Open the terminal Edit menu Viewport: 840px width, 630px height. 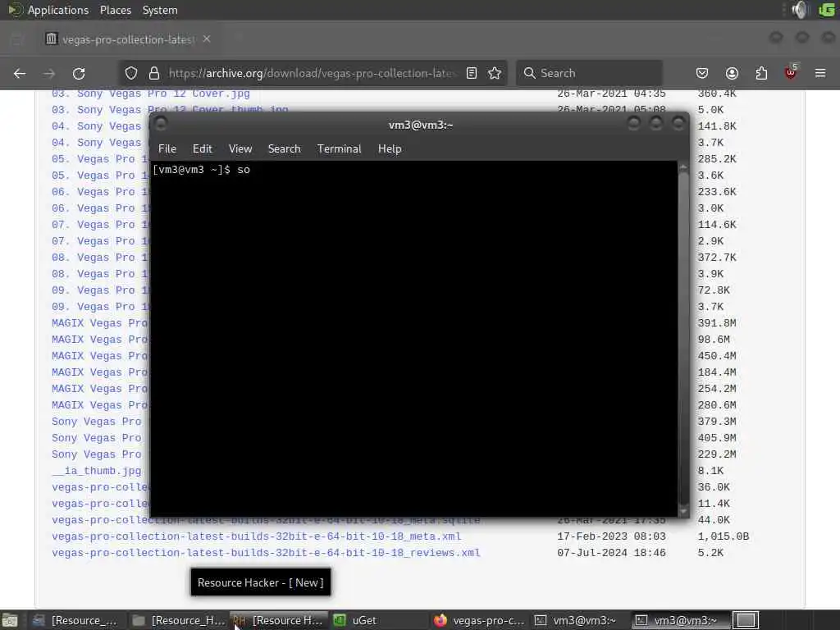(x=203, y=149)
